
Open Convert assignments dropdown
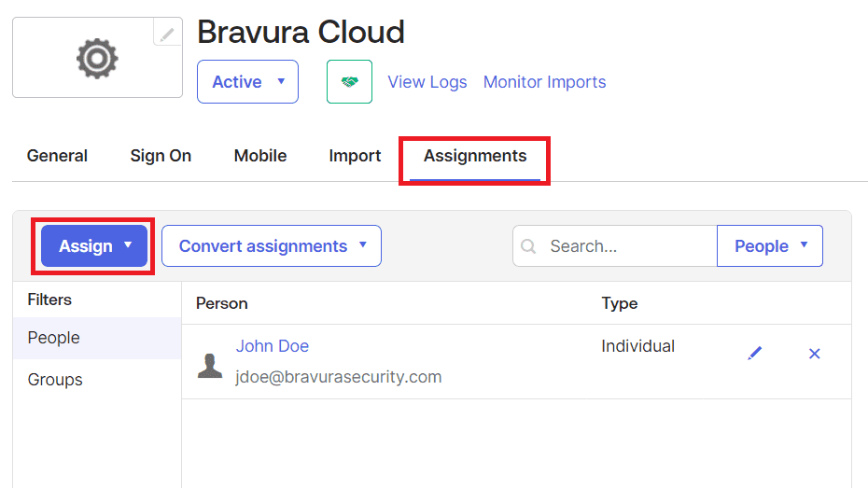point(271,246)
